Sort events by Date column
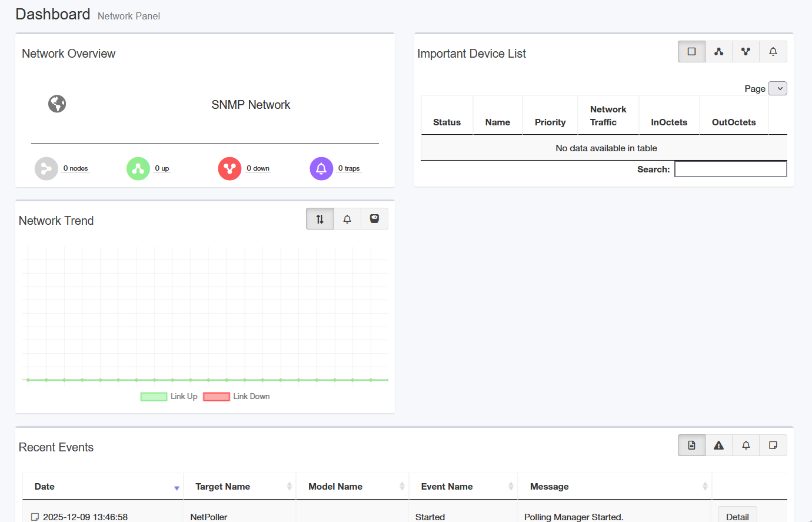Viewport: 812px width, 522px height. point(103,487)
